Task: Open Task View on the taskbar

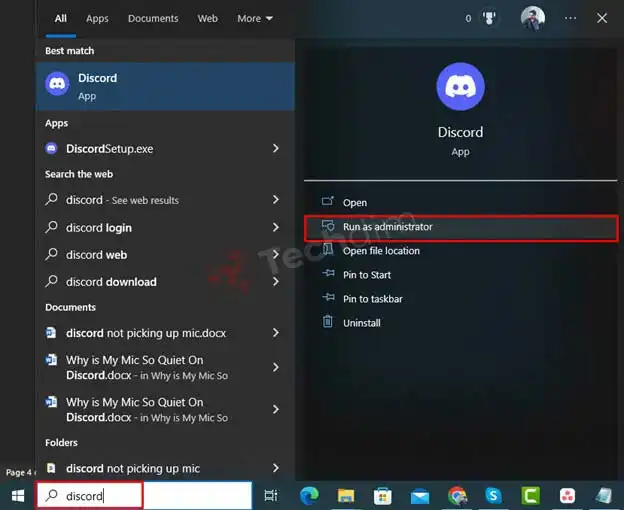Action: pyautogui.click(x=271, y=496)
